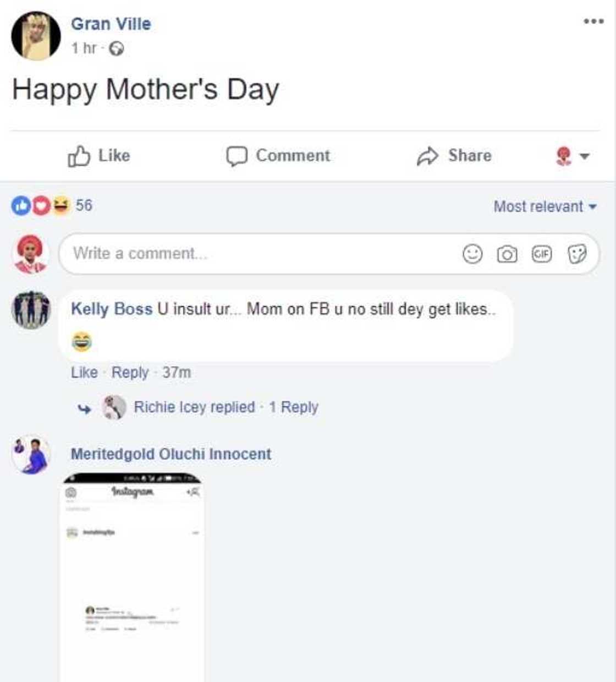
Task: Insert a GIF with the GIF icon
Action: pyautogui.click(x=542, y=254)
